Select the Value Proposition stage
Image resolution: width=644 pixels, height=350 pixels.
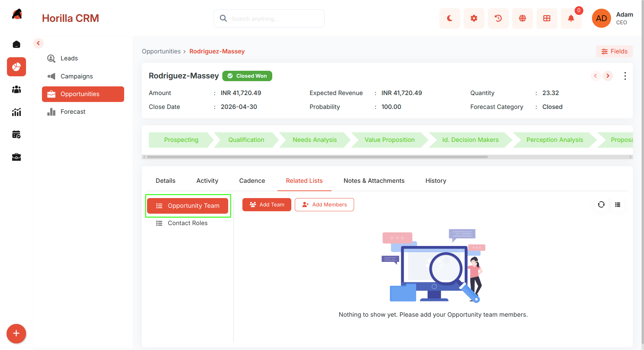tap(389, 140)
